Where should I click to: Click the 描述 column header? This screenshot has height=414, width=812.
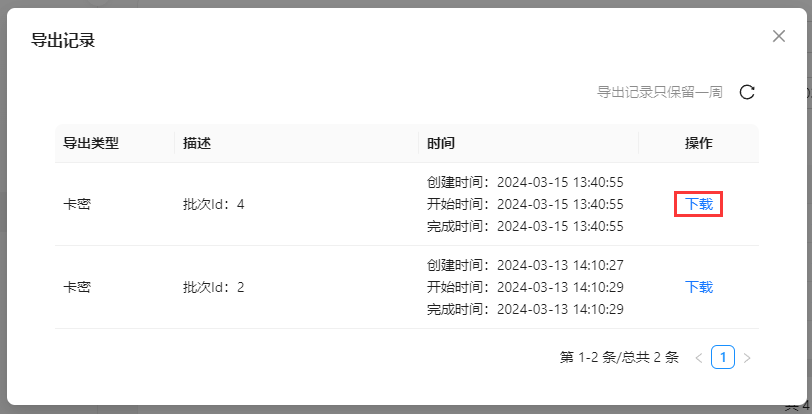pos(197,143)
